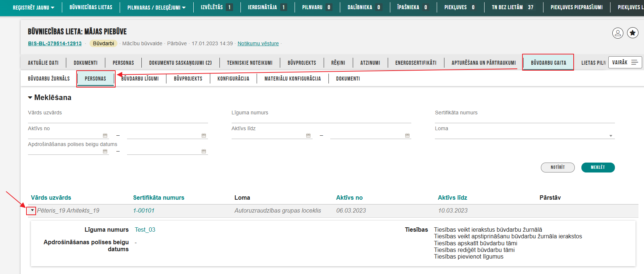644x274 pixels.
Task: Open Būvdarbu līgumi sub-tab
Action: [140, 79]
